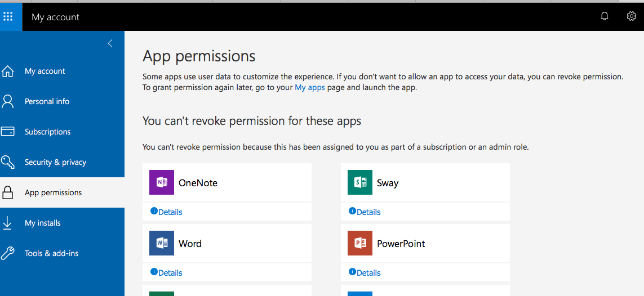
Task: Click the PowerPoint app name
Action: point(401,244)
